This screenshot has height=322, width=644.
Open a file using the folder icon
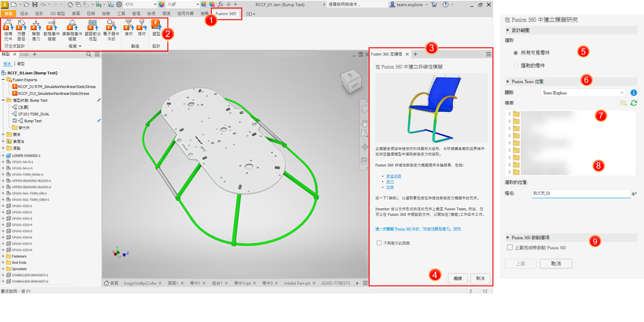(26, 4)
